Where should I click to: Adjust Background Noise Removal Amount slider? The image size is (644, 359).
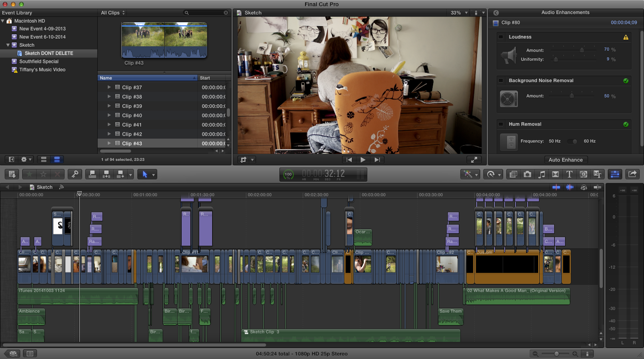[x=572, y=95]
